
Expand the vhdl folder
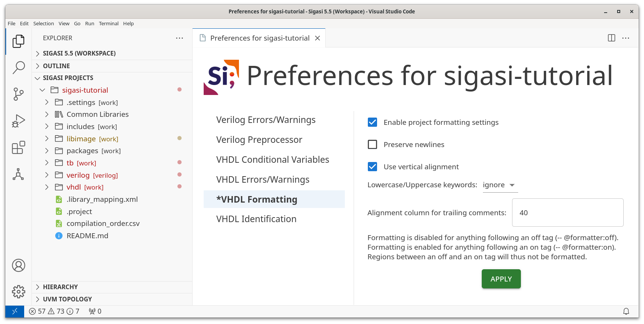click(x=47, y=187)
